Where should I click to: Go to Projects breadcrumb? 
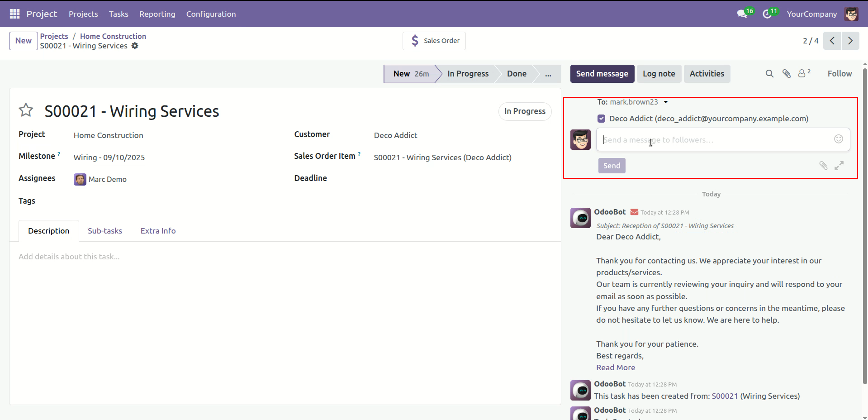pyautogui.click(x=54, y=36)
